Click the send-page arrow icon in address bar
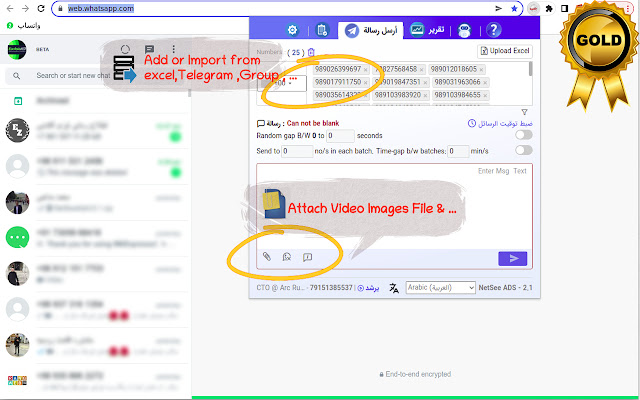640x400 pixels. 498,9
